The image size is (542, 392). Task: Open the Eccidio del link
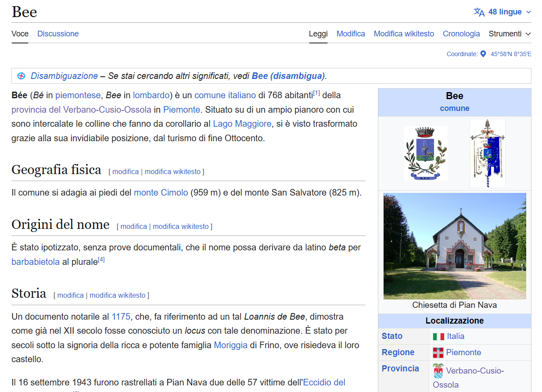pyautogui.click(x=324, y=382)
